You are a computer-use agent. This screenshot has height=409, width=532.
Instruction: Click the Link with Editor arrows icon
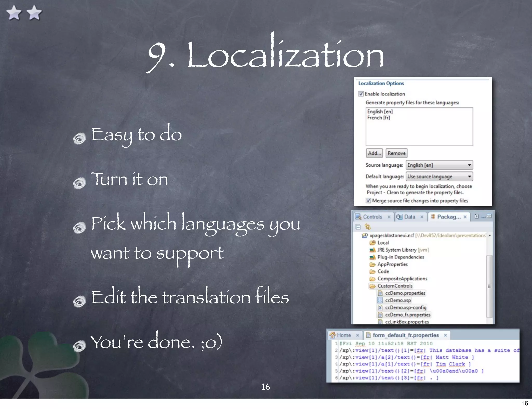[x=368, y=227]
